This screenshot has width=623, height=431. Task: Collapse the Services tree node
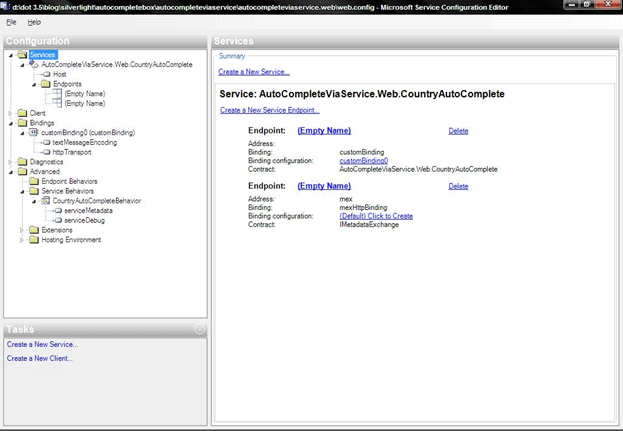tap(11, 55)
